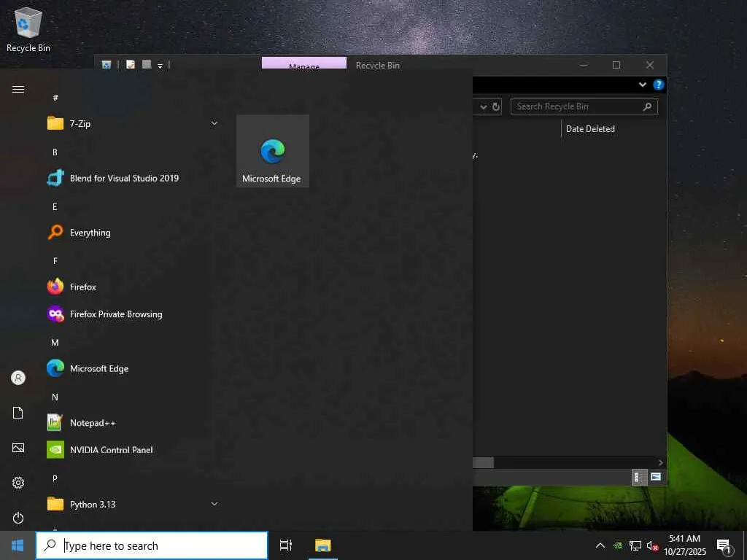Open Documents from Start sidebar
Image resolution: width=747 pixels, height=560 pixels.
(18, 413)
